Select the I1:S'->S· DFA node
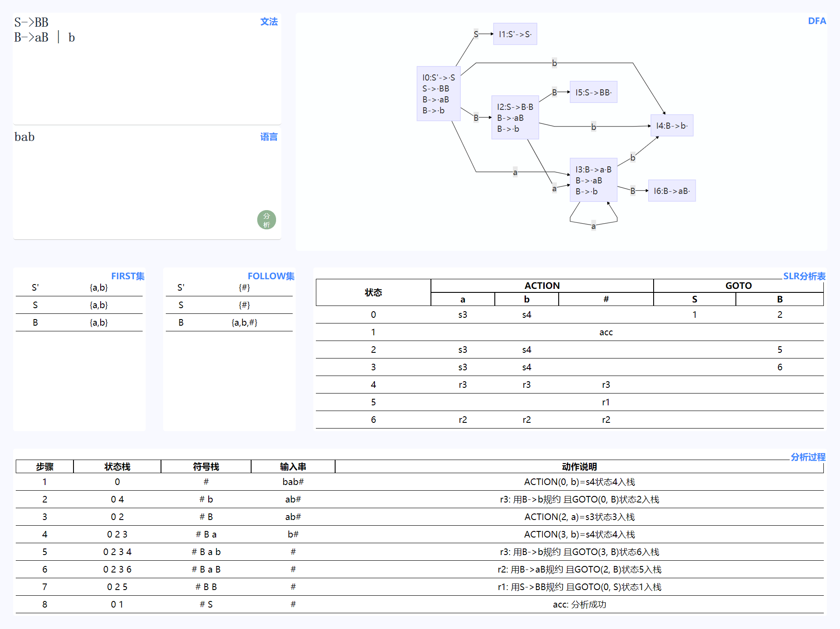The width and height of the screenshot is (840, 629). [515, 34]
